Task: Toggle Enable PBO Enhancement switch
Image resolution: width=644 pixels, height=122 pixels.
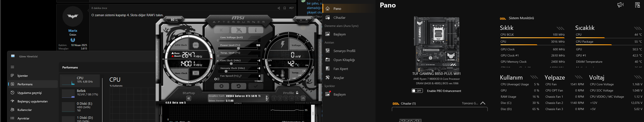Action: pyautogui.click(x=417, y=91)
